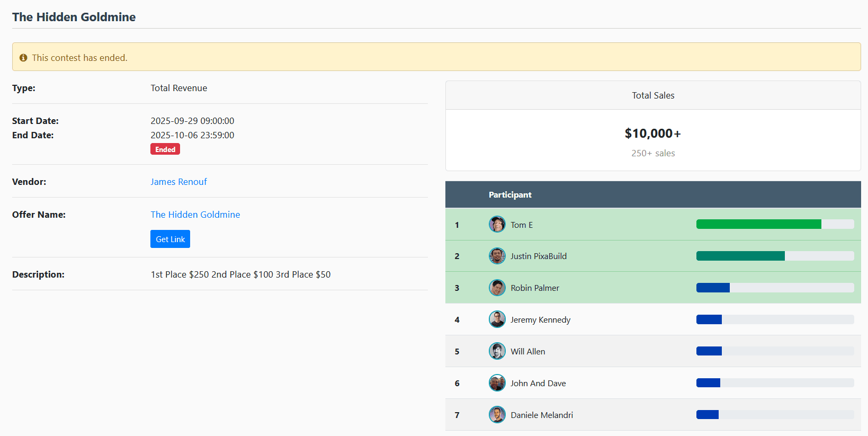Click the $10,000+ sales total figure
The image size is (868, 436).
coord(652,134)
